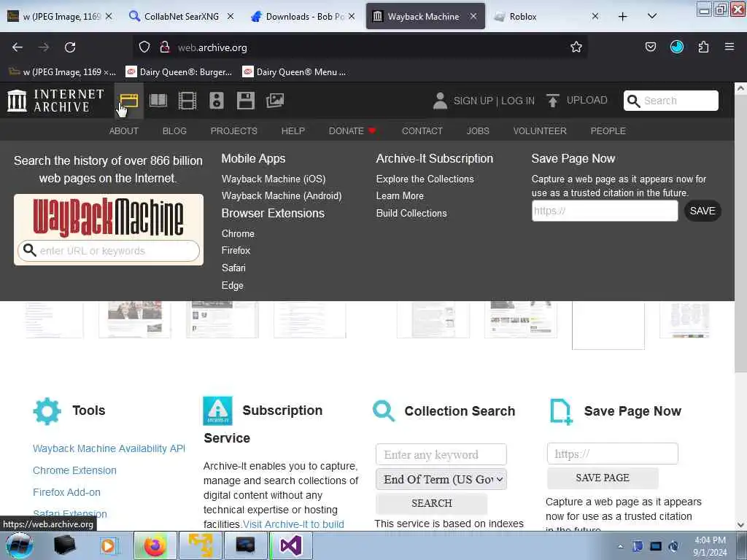
Task: Click dropdown Save Page Now https field
Action: pyautogui.click(x=605, y=211)
